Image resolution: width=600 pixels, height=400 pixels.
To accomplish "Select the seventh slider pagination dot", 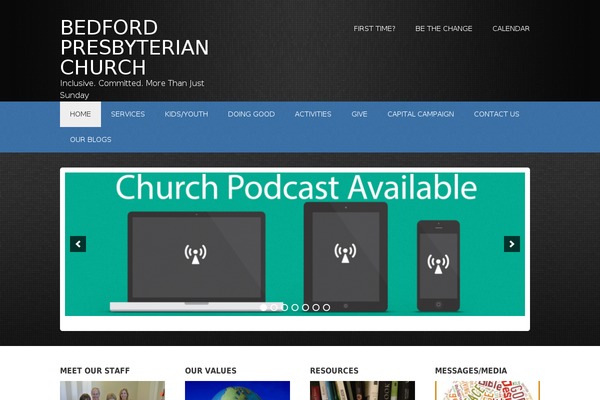I will (326, 307).
